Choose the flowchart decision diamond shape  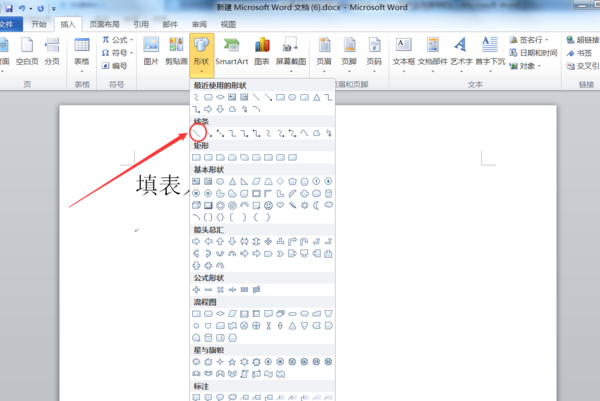tap(220, 314)
